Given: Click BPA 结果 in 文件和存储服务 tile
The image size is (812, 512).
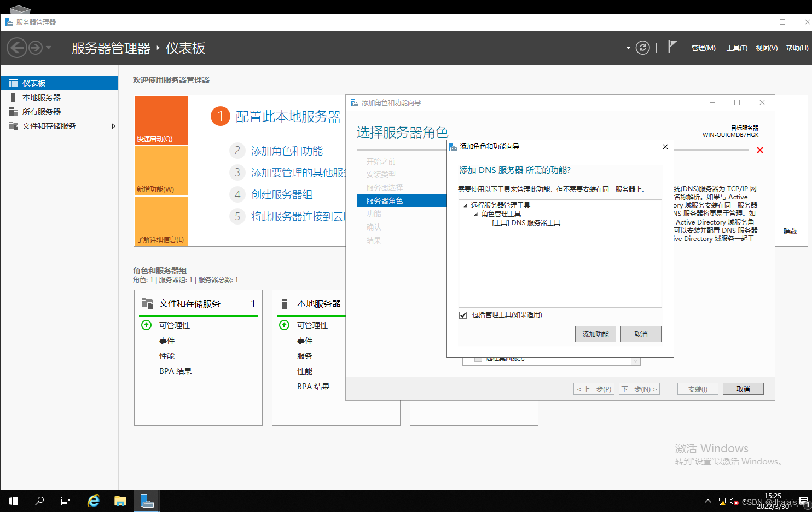Looking at the screenshot, I should click(x=176, y=371).
